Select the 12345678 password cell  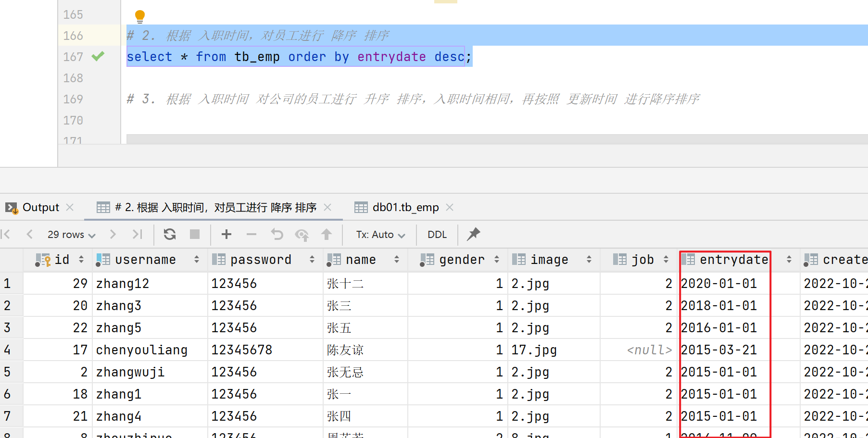pos(265,350)
